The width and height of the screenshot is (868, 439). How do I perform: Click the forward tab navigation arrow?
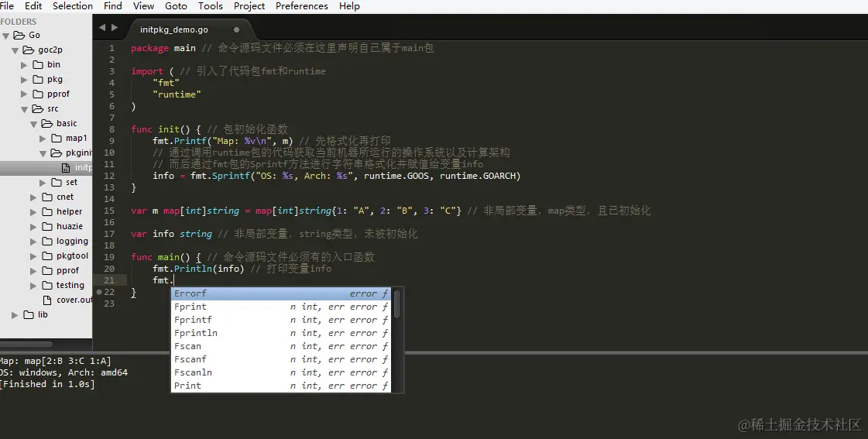115,27
